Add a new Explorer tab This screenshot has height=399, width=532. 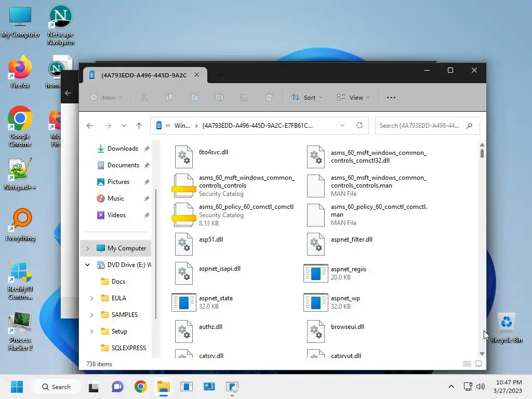coord(220,75)
